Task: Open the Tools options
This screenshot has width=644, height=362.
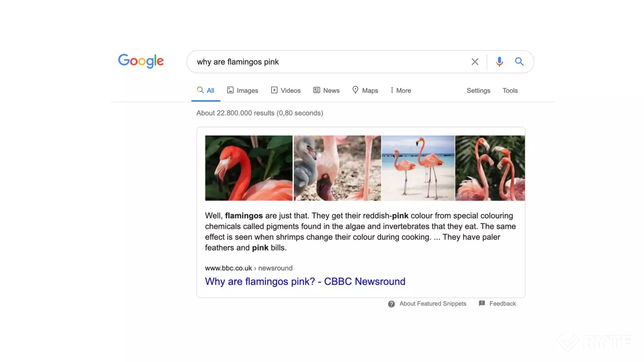Action: click(510, 90)
